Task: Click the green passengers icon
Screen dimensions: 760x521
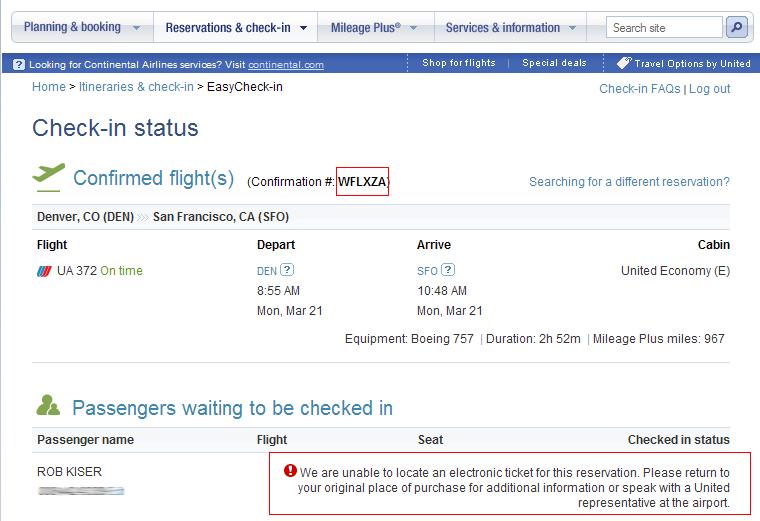Action: (x=48, y=406)
